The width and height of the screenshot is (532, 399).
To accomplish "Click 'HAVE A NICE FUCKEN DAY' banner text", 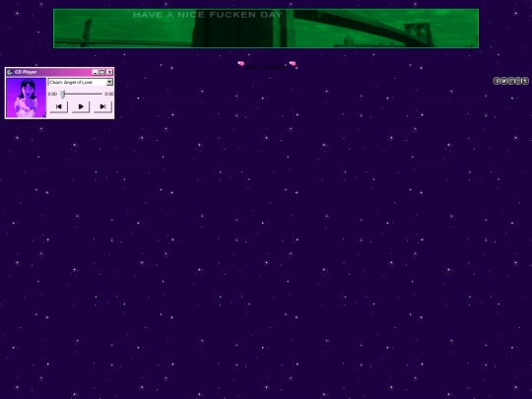I will [208, 15].
